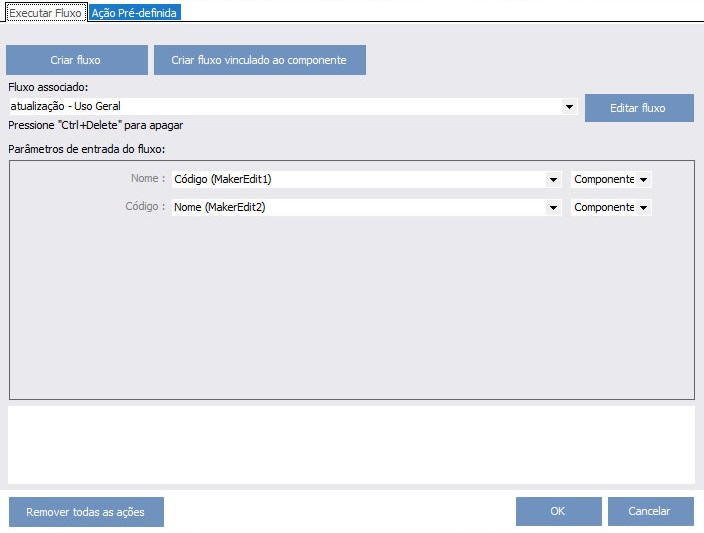The height and width of the screenshot is (533, 704).
Task: Click the empty white description box
Action: tap(351, 444)
